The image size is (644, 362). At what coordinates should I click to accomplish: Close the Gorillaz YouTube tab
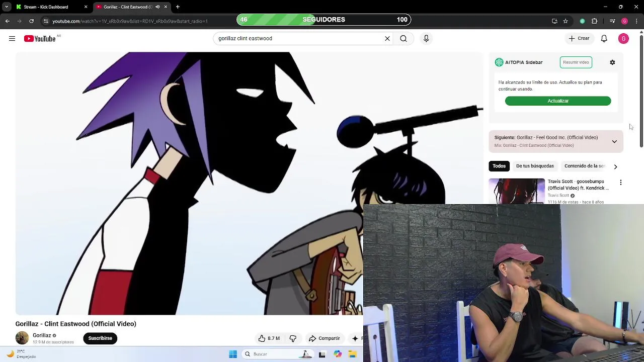pos(166,7)
